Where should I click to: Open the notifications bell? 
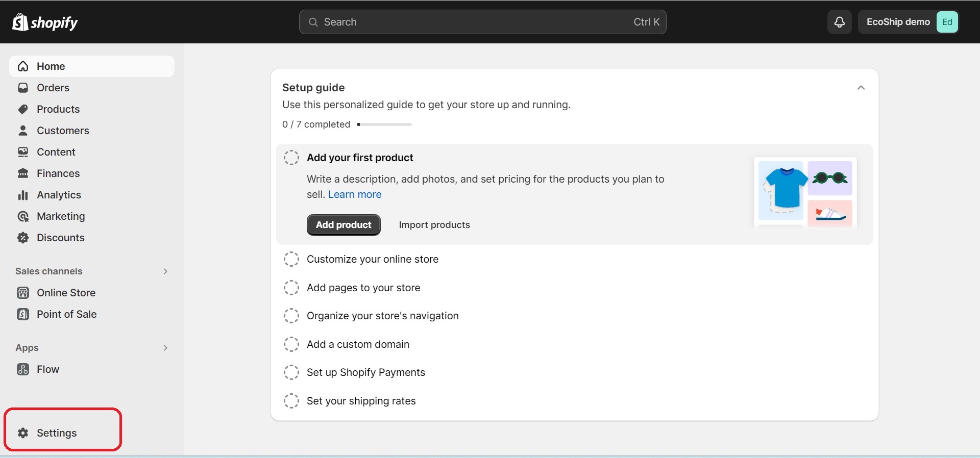[839, 22]
